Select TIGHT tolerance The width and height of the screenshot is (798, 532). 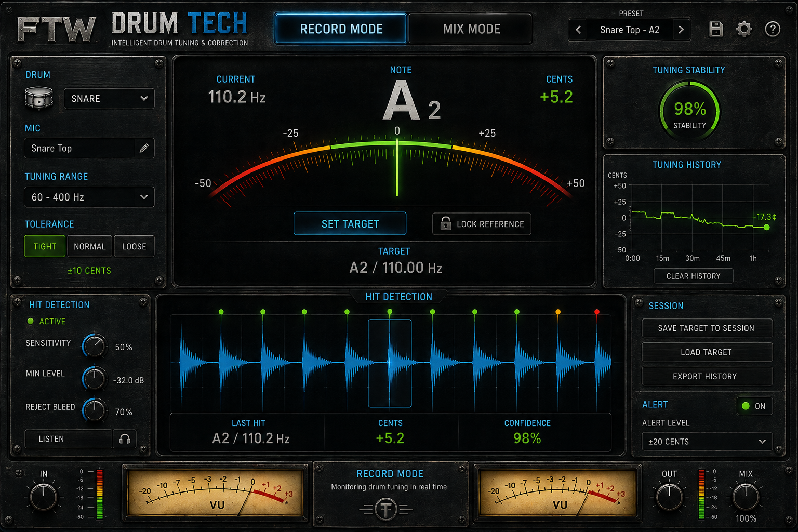[45, 246]
